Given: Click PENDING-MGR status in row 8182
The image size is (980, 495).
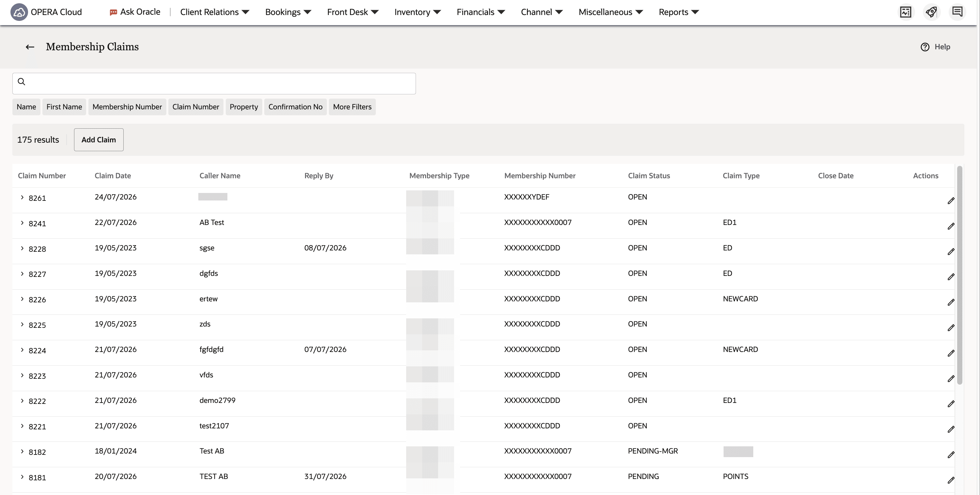Looking at the screenshot, I should tap(652, 451).
